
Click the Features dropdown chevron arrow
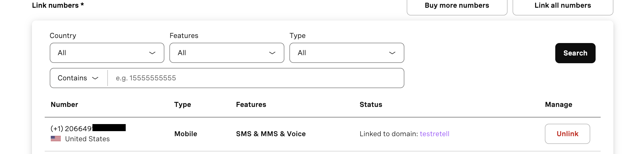tap(272, 53)
